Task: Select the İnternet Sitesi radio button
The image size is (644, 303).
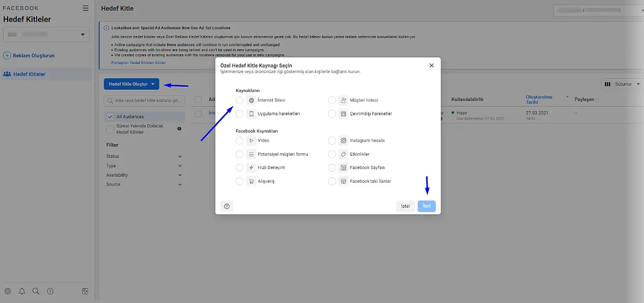Action: (x=240, y=100)
